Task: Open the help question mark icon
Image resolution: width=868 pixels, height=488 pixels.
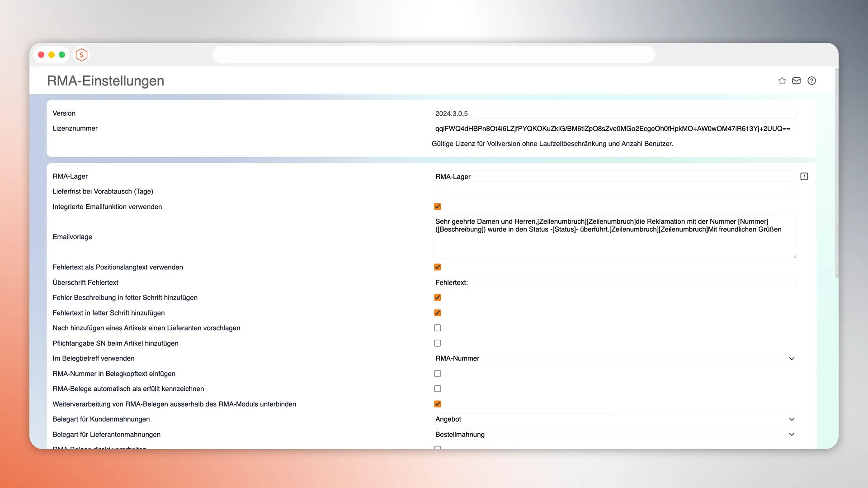Action: tap(812, 81)
